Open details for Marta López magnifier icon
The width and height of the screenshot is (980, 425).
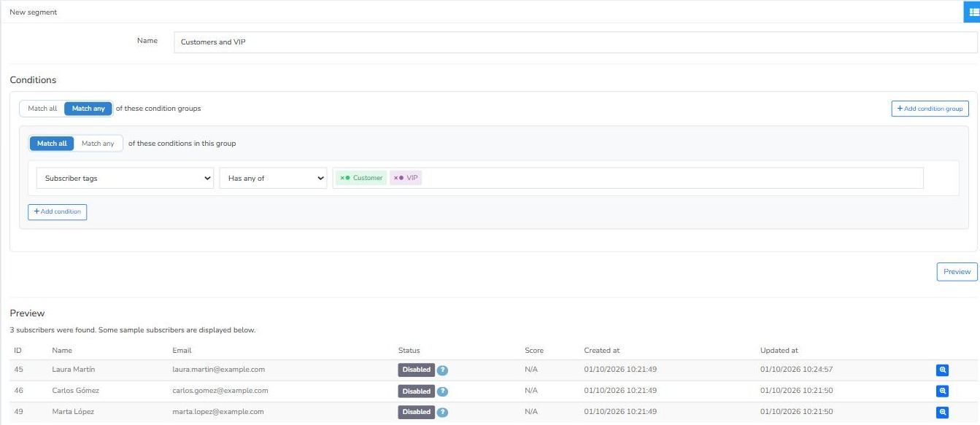(x=942, y=413)
